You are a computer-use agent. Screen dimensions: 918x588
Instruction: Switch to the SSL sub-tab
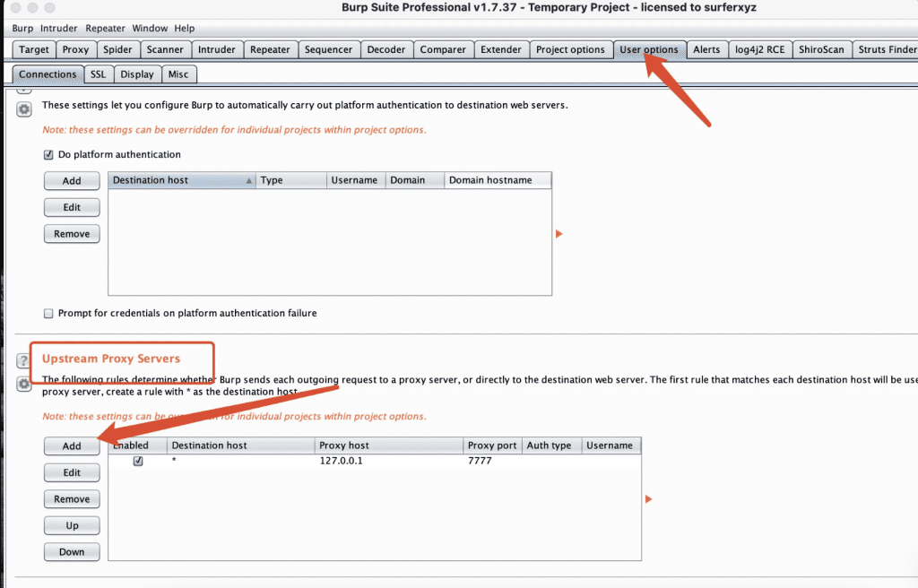(x=99, y=74)
